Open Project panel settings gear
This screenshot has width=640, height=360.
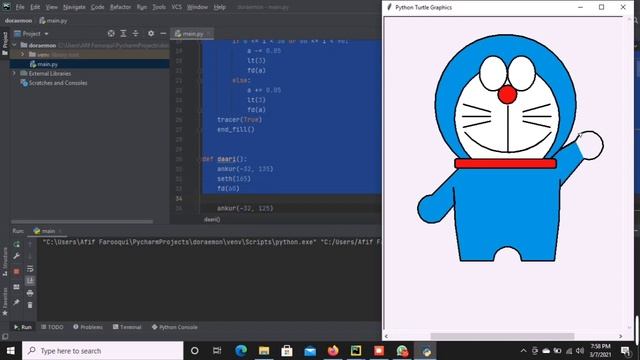(x=151, y=33)
